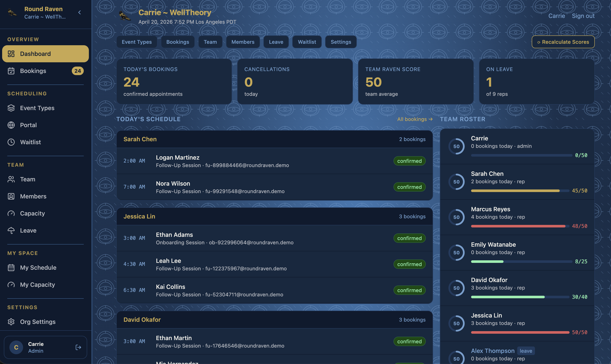Click the confirmed badge on Nora Wilson's booking

coord(409,187)
